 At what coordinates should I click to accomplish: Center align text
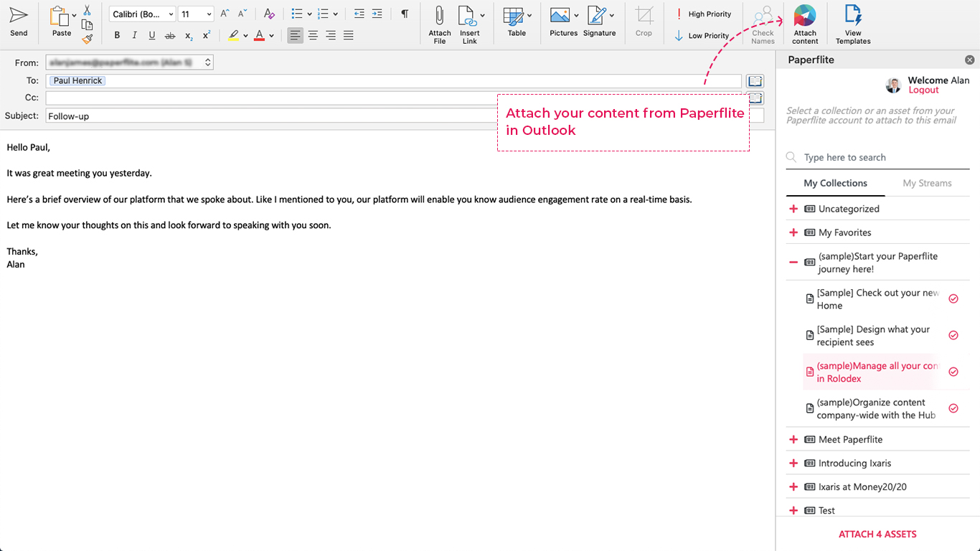(313, 35)
